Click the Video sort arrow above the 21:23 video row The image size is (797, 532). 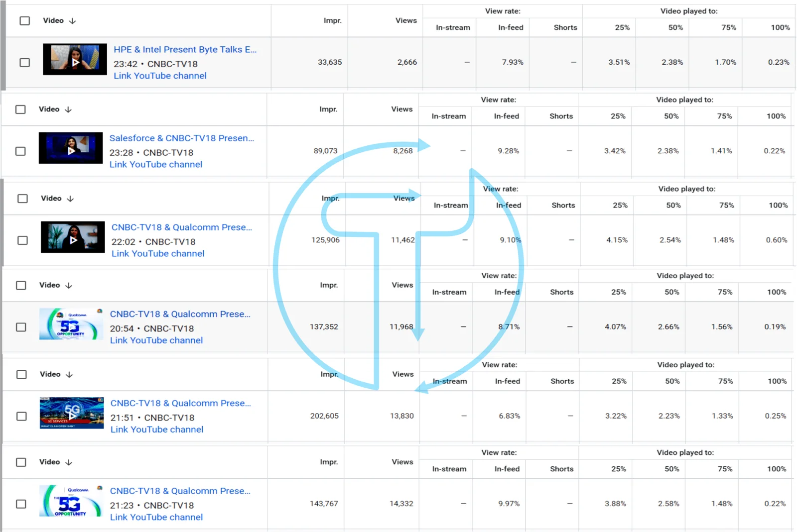(x=69, y=462)
